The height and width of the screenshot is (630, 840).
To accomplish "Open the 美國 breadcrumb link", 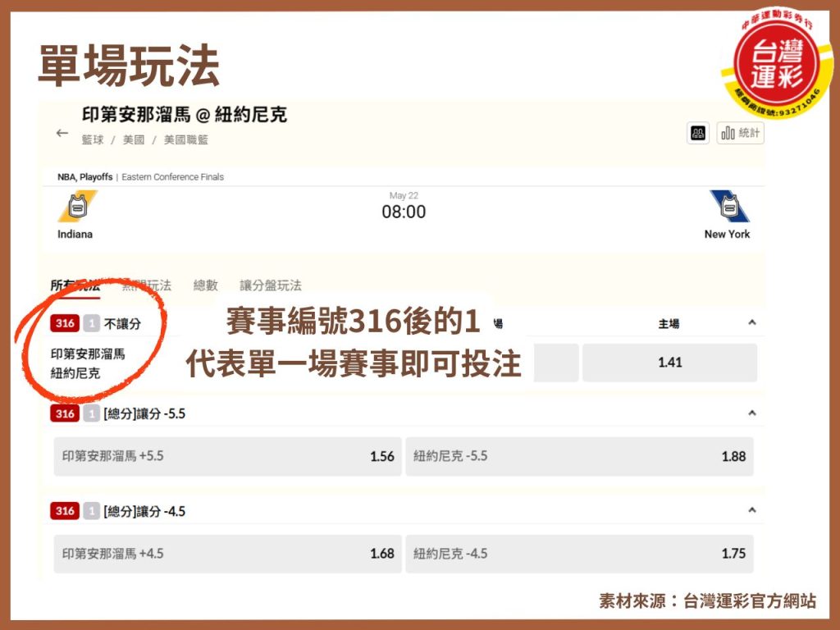I will tap(134, 139).
